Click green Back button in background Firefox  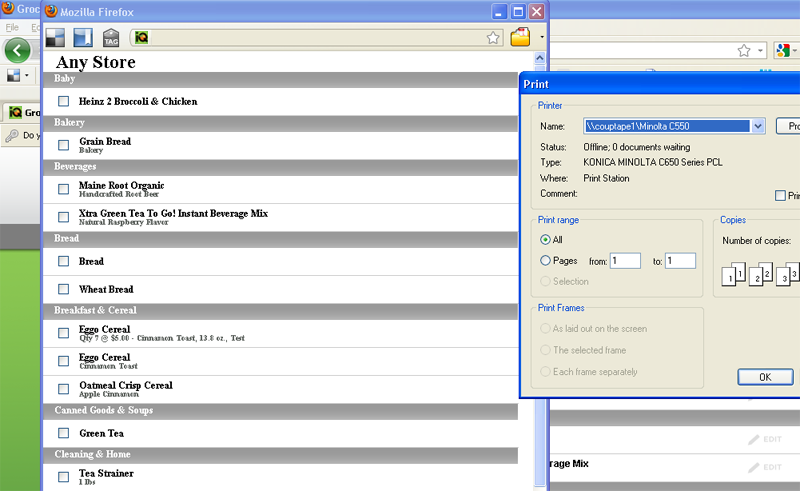pyautogui.click(x=17, y=51)
